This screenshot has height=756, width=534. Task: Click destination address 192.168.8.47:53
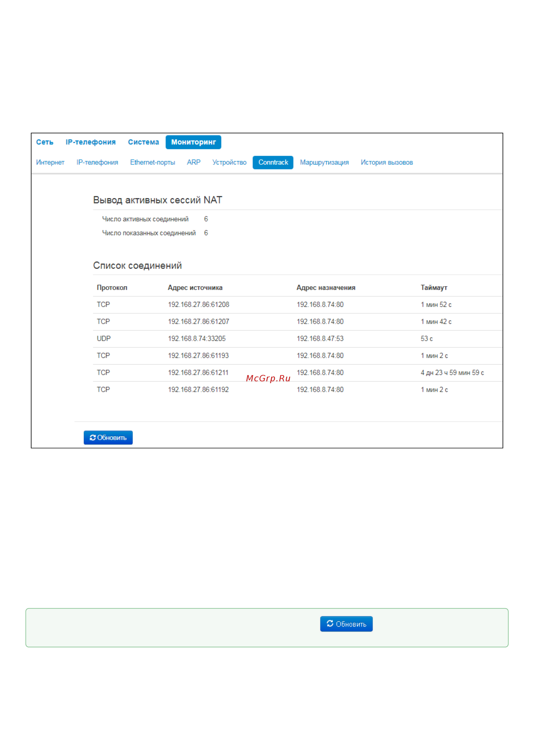[320, 338]
